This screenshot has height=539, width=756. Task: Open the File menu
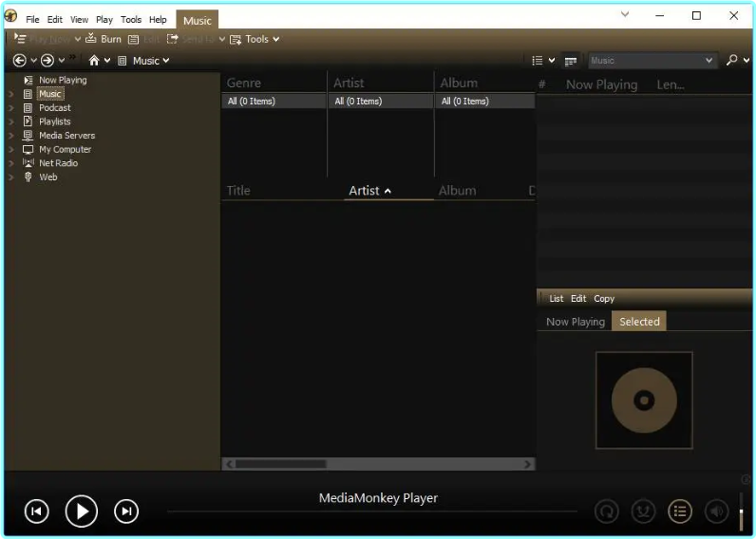(33, 20)
